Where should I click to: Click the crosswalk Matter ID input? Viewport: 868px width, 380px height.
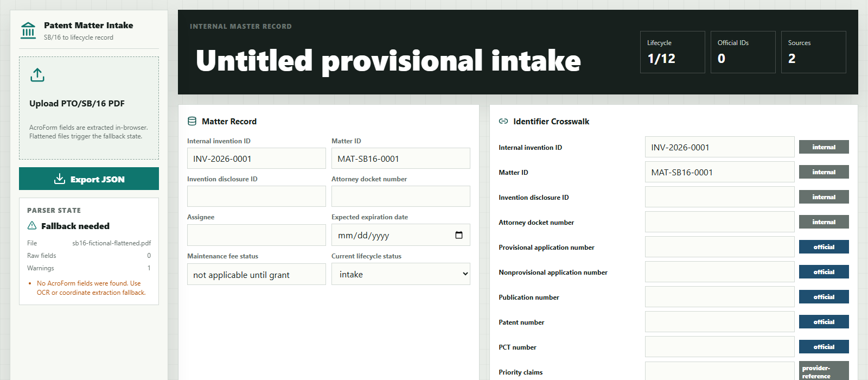point(720,172)
